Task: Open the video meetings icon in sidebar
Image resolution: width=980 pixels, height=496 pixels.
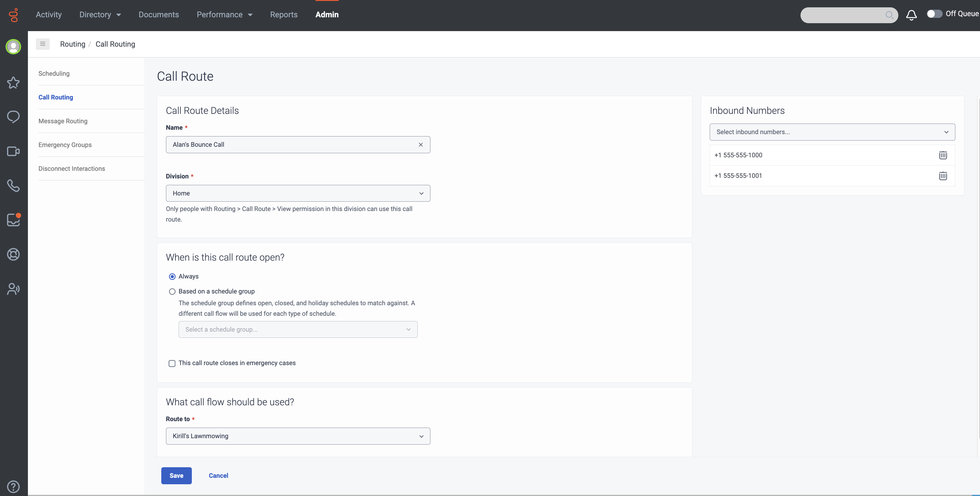Action: (x=13, y=151)
